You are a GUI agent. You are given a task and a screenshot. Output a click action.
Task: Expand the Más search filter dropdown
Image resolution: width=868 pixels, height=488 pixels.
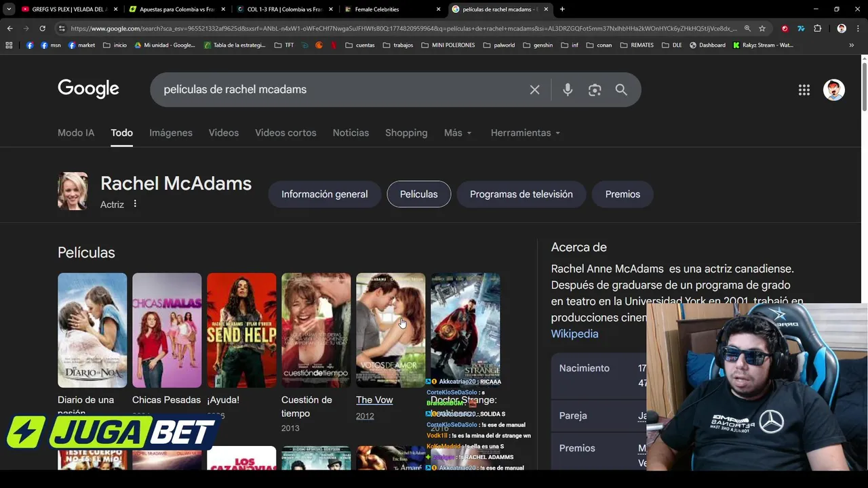pyautogui.click(x=458, y=133)
